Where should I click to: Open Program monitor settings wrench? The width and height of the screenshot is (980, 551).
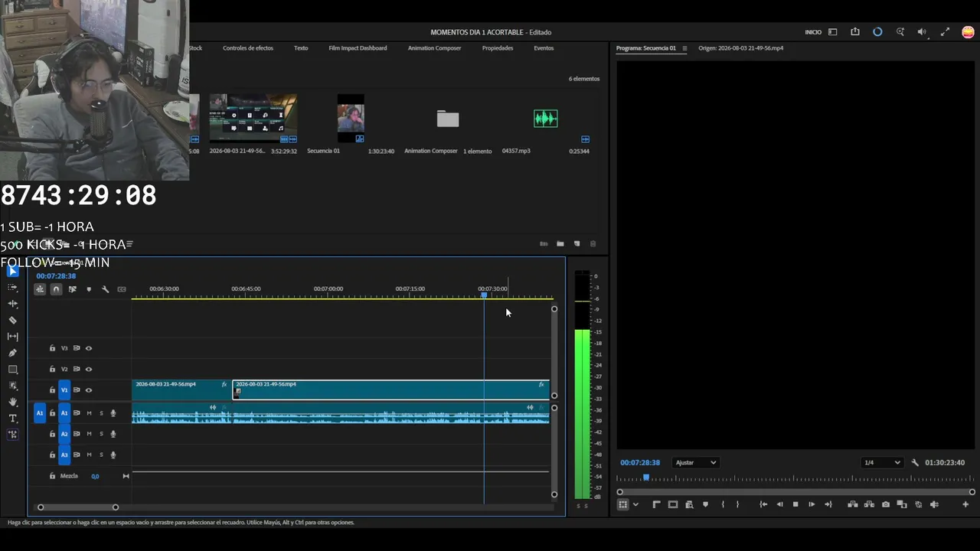[x=915, y=462]
